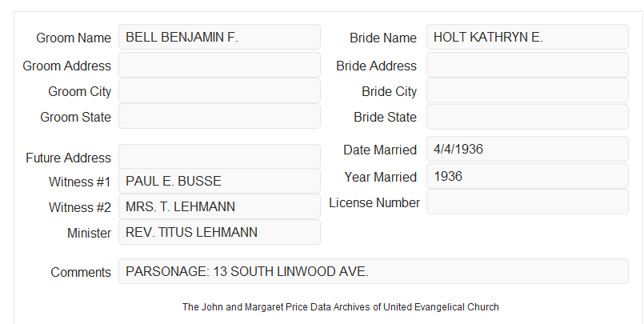Click the Price Data Archives footer text
Viewport: 644px width, 324px height.
[341, 307]
